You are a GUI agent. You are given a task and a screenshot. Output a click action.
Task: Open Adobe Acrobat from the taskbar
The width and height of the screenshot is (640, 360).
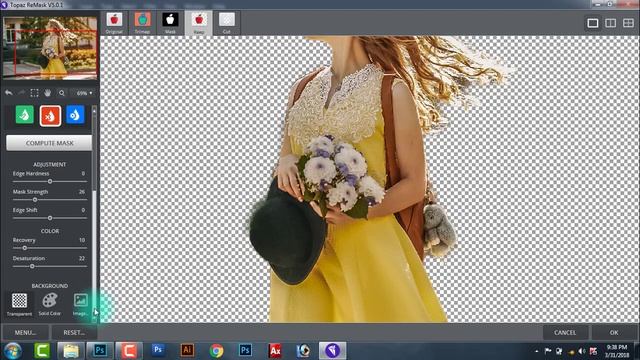[275, 351]
